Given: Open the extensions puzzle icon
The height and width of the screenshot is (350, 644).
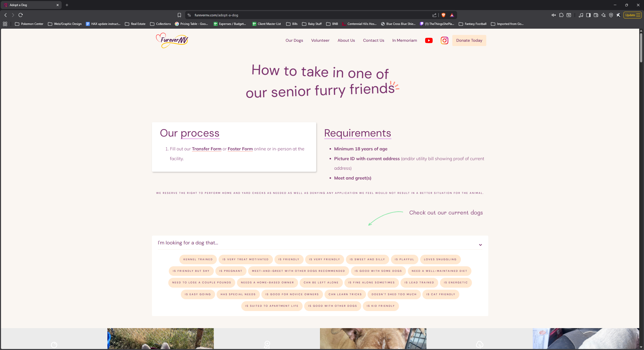Looking at the screenshot, I should tap(561, 15).
